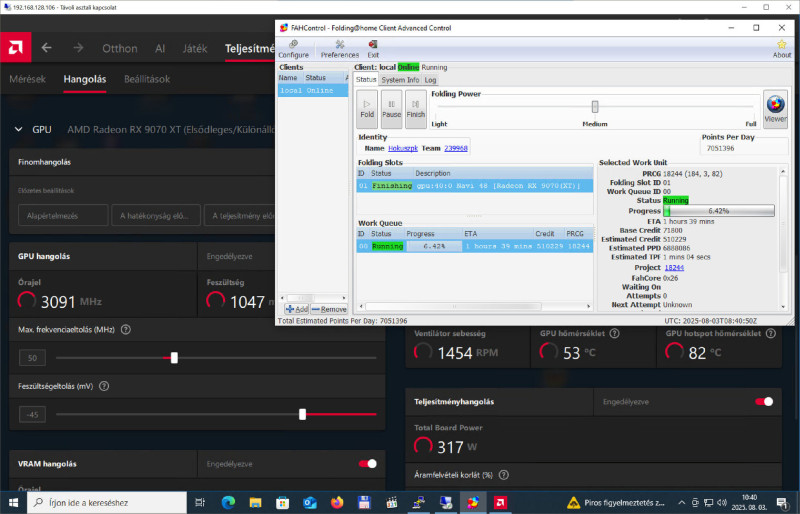Select the Alapértelmezés preset
This screenshot has height=514, width=800.
[x=63, y=215]
